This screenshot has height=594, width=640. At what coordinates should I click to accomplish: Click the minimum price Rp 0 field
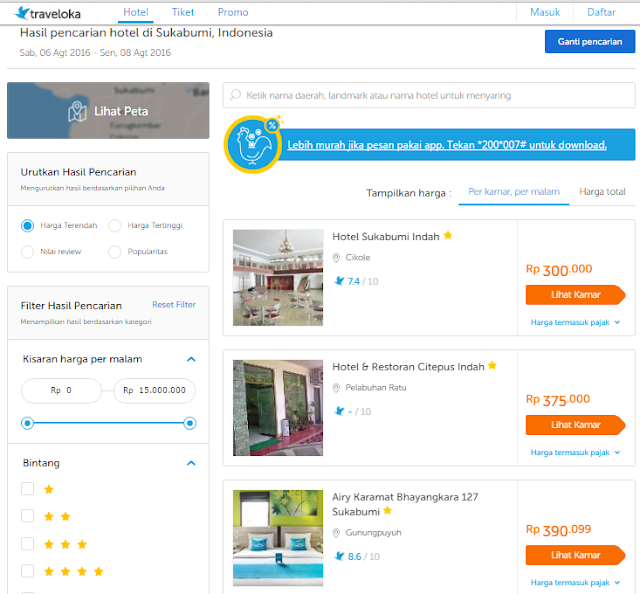(x=61, y=391)
